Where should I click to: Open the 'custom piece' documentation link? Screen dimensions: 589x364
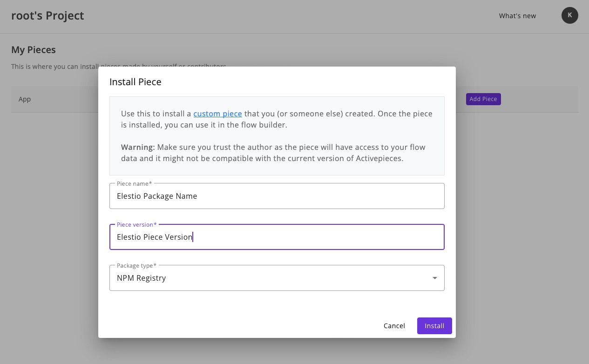tap(217, 114)
